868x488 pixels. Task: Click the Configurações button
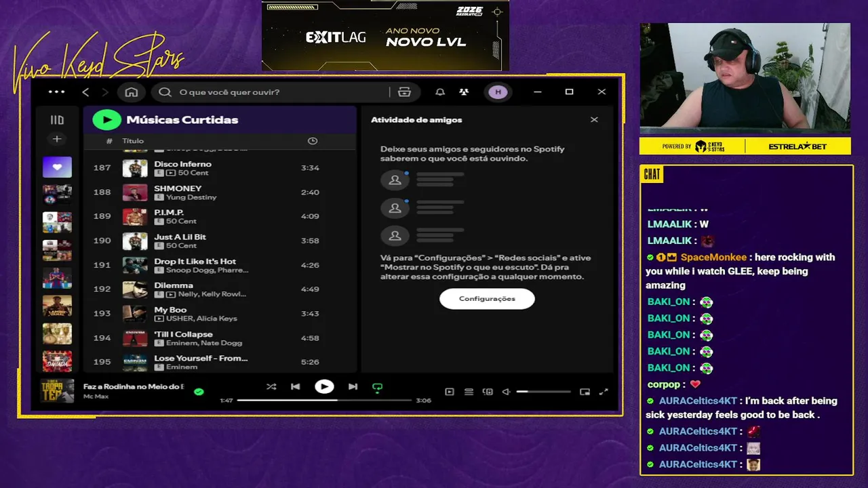point(487,299)
